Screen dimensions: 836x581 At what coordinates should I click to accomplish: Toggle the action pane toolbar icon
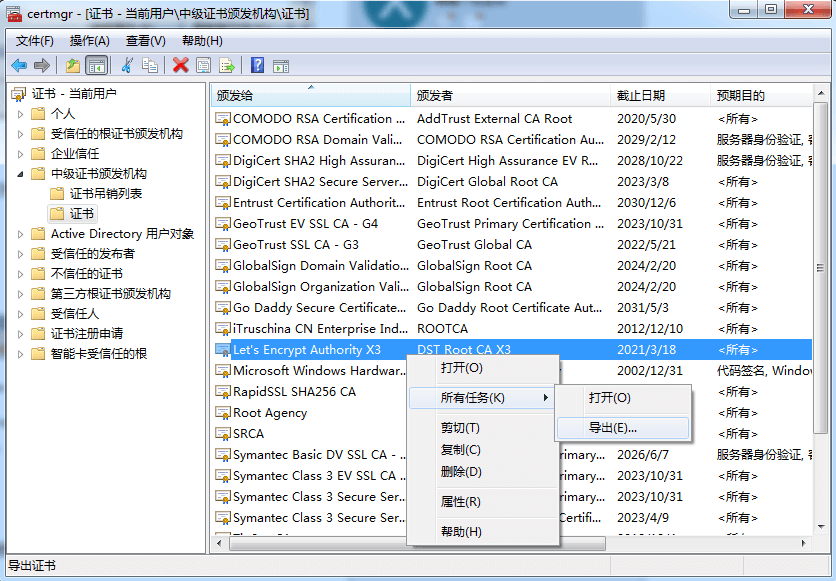click(x=281, y=66)
